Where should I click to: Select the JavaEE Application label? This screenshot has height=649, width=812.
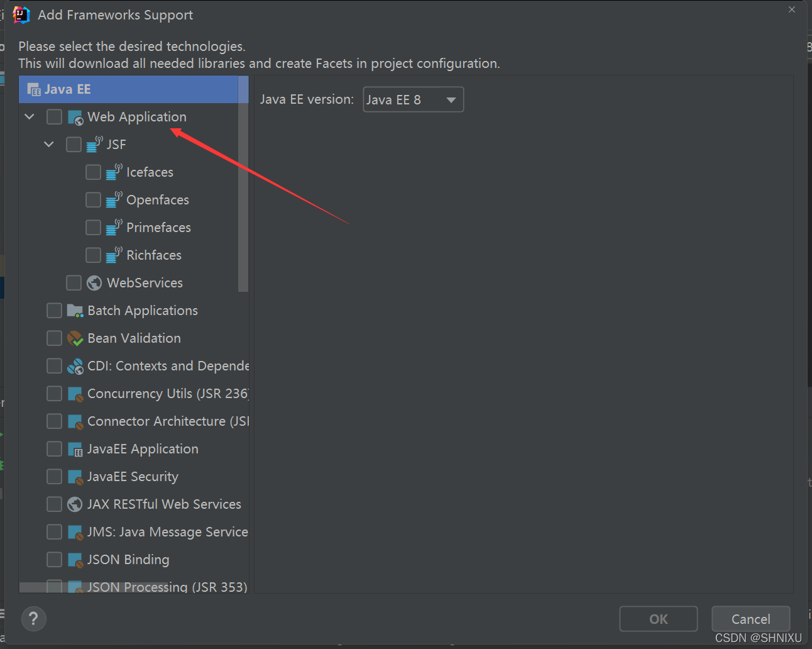tap(143, 449)
